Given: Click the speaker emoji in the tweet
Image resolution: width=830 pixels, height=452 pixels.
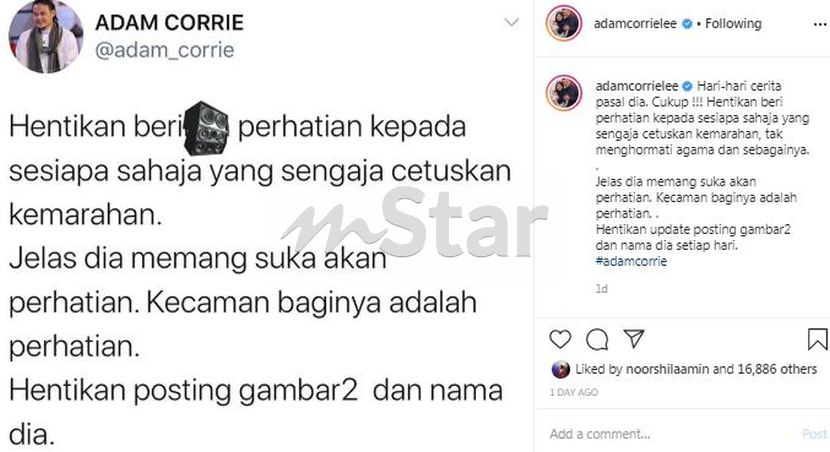Looking at the screenshot, I should click(x=206, y=129).
